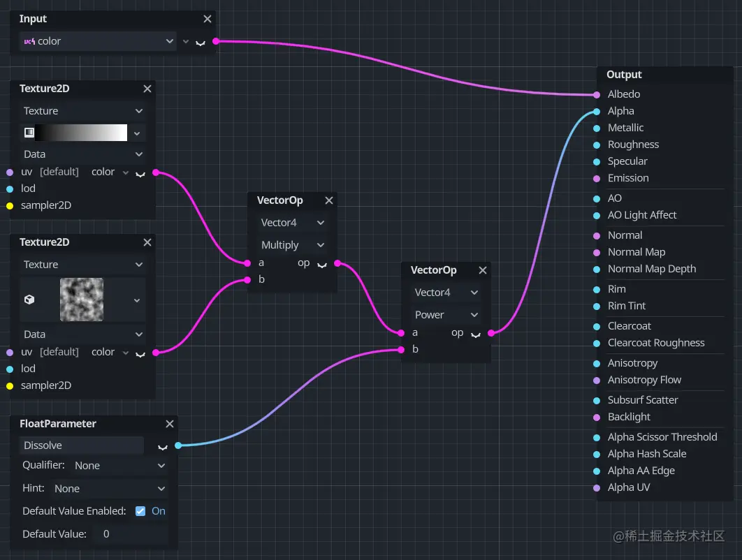Close the first Texture2D node with gradient

pyautogui.click(x=147, y=89)
